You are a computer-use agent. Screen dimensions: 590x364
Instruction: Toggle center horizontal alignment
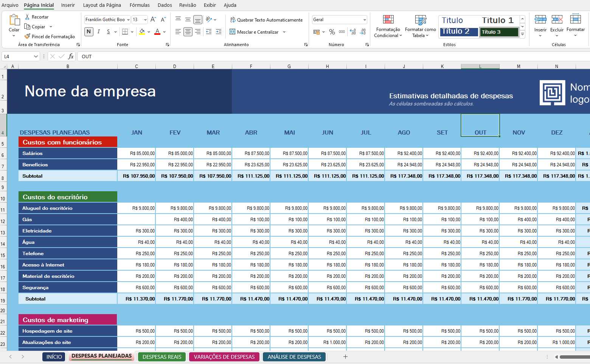[x=188, y=32]
